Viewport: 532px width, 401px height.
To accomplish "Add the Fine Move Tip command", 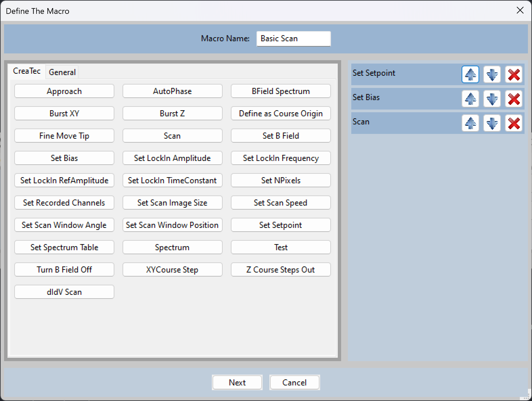I will click(64, 136).
